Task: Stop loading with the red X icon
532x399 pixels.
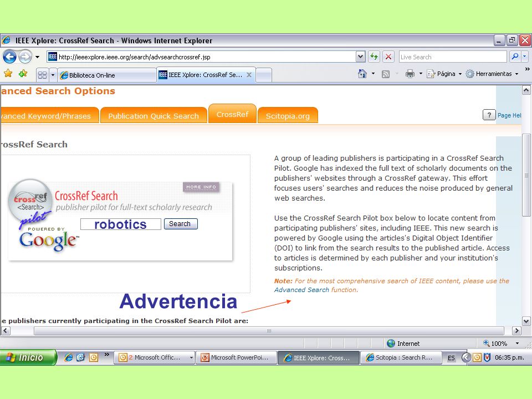Action: click(x=388, y=57)
